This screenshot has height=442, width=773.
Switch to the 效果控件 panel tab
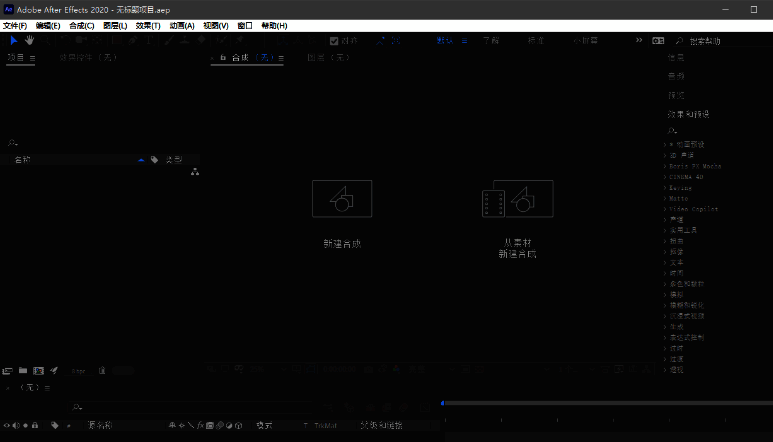pos(88,58)
